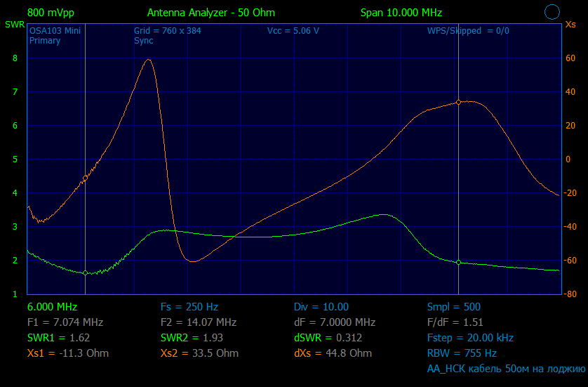The image size is (588, 387).
Task: Open the Antenna Analyzer - 50 Ohm mode title
Action: pyautogui.click(x=211, y=13)
